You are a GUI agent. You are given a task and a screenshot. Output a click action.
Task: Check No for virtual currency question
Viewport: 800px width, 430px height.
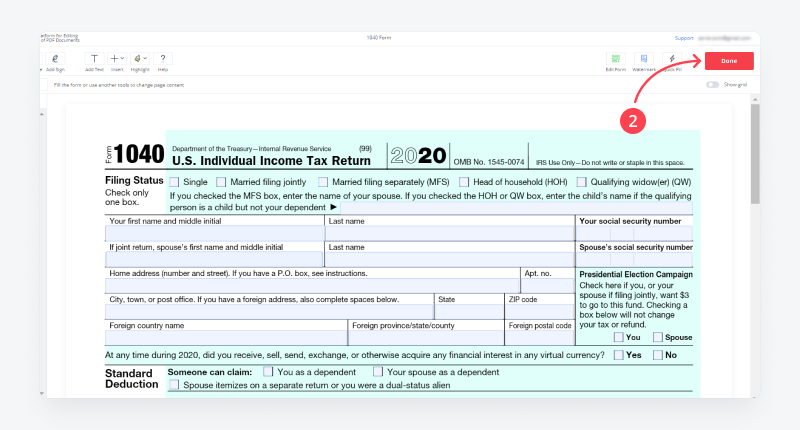tap(658, 355)
